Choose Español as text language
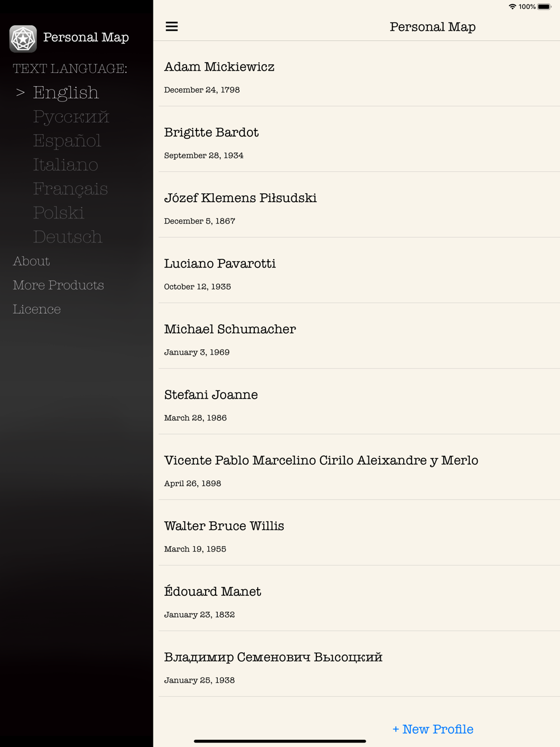 coord(67,141)
